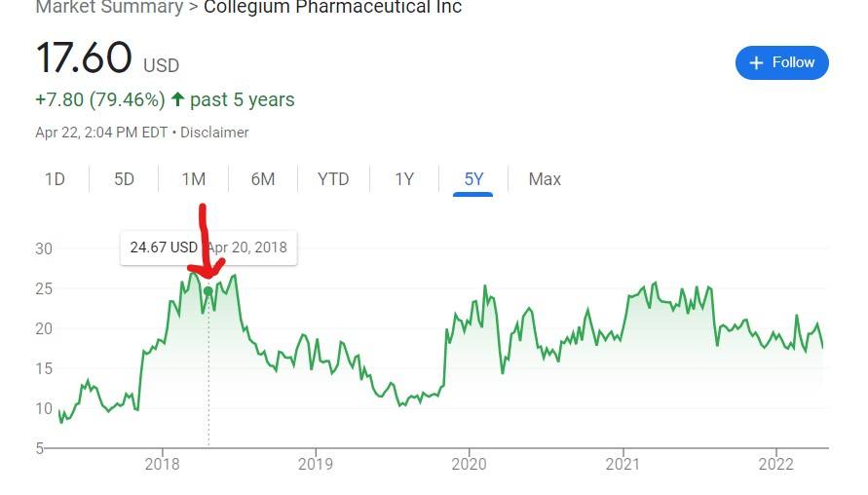Viewport: 868px width, 495px height.
Task: Show the Max time range
Action: 545,179
